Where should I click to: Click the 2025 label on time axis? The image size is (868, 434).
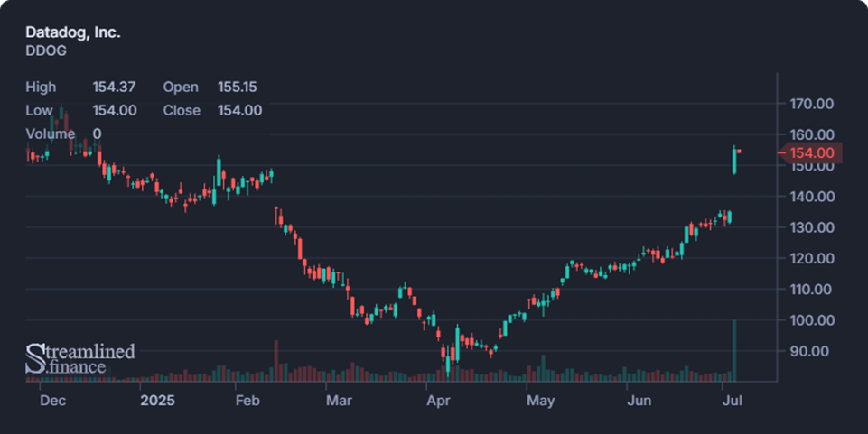157,401
